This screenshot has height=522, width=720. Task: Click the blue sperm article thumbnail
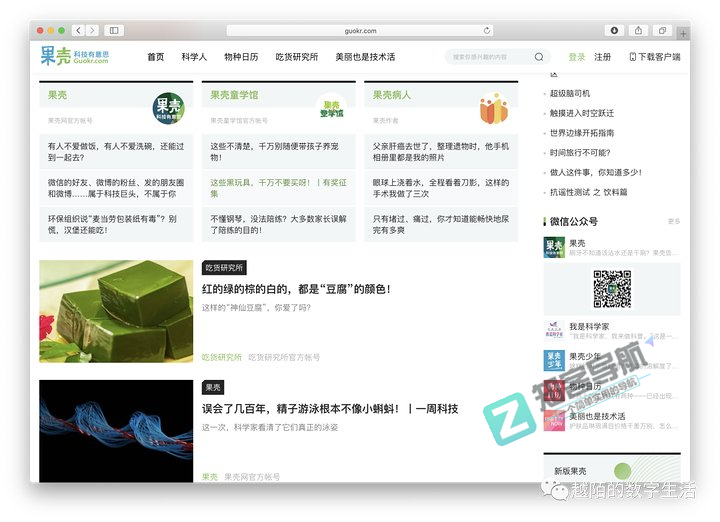(116, 431)
